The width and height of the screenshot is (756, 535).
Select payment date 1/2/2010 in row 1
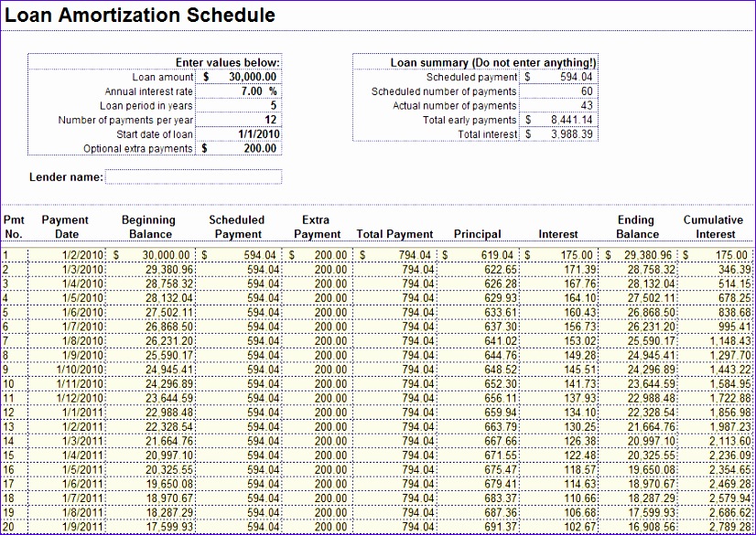tap(84, 255)
